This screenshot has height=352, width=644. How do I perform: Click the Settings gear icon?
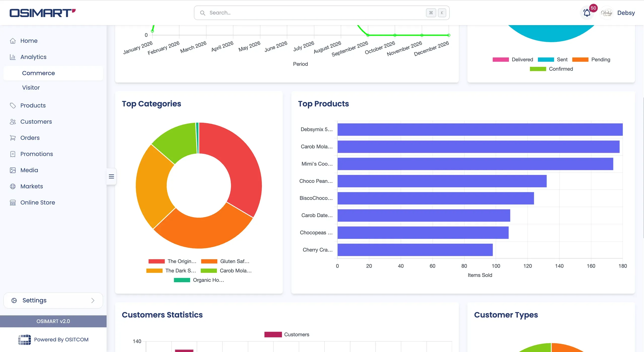click(x=14, y=300)
